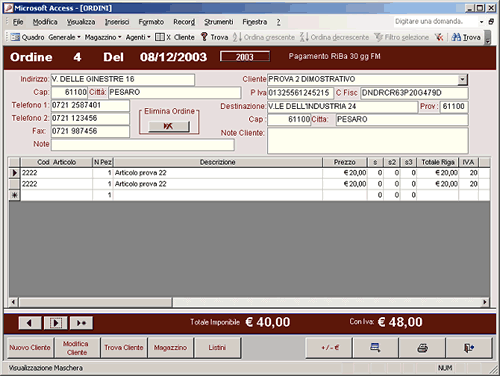Go to the previous order record

30,323
